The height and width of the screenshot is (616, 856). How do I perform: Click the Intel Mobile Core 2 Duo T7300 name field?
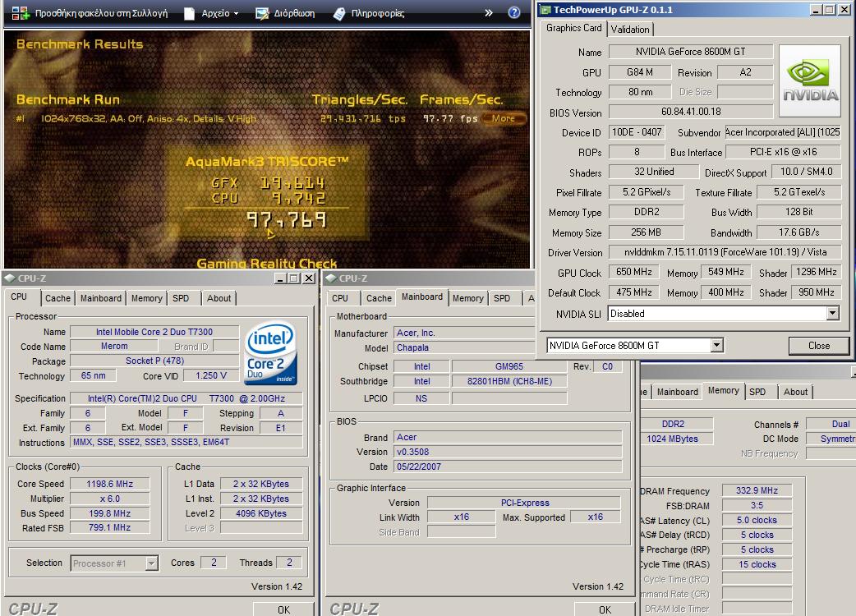[154, 332]
